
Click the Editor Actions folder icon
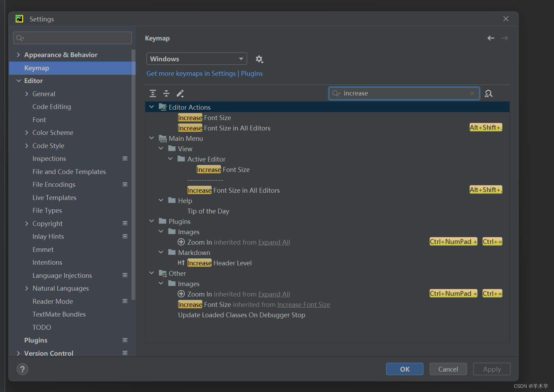coord(163,107)
